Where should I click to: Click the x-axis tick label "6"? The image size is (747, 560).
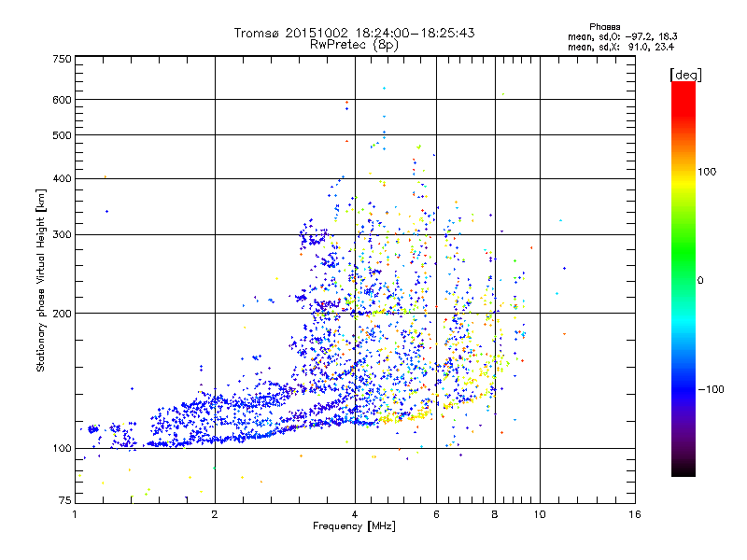pyautogui.click(x=436, y=514)
